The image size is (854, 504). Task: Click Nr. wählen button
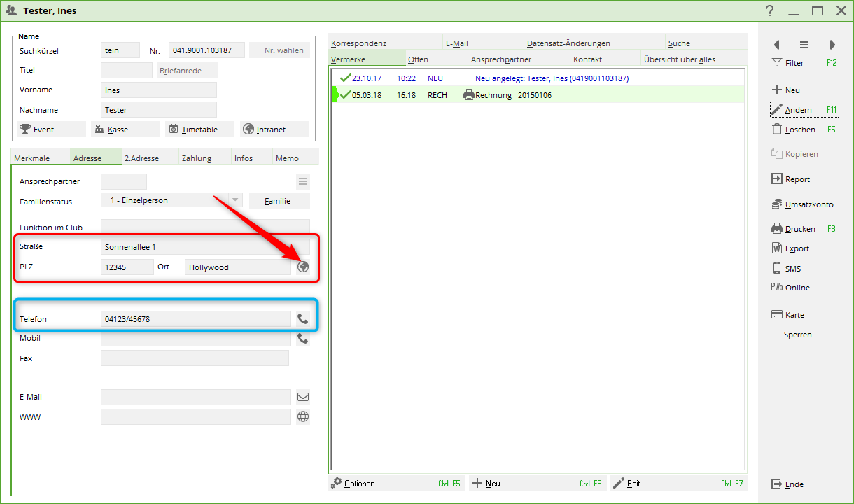(x=279, y=50)
